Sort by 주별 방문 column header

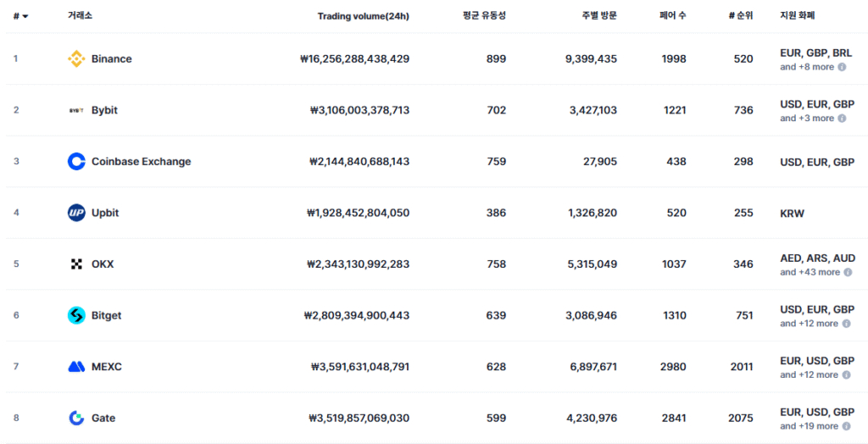pyautogui.click(x=598, y=17)
